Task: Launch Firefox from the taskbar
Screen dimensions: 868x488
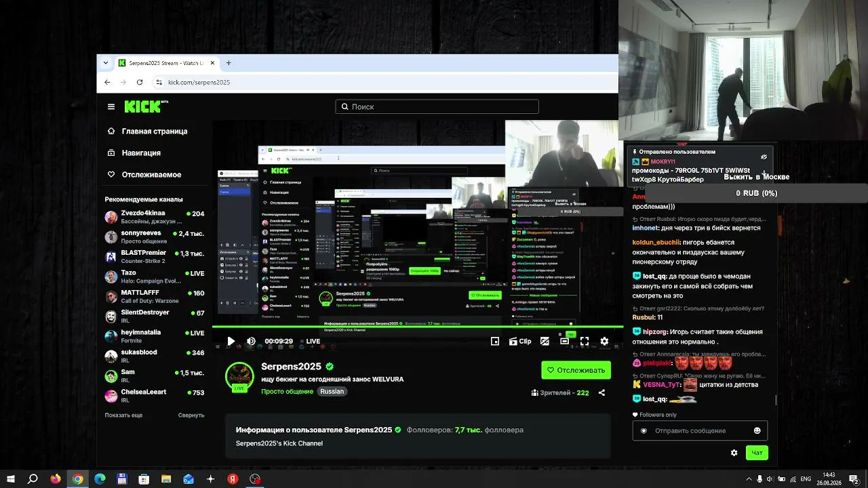Action: pos(56,479)
